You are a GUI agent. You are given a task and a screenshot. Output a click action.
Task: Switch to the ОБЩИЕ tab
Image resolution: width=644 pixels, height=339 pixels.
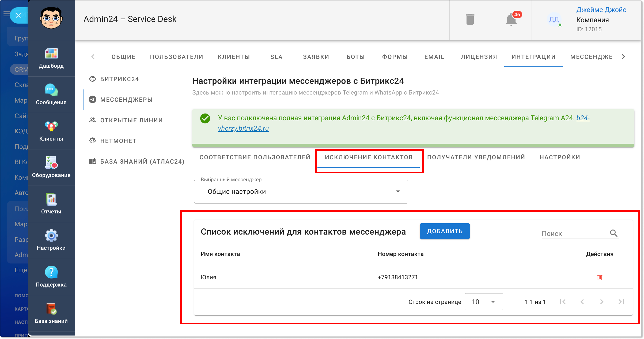click(x=123, y=57)
